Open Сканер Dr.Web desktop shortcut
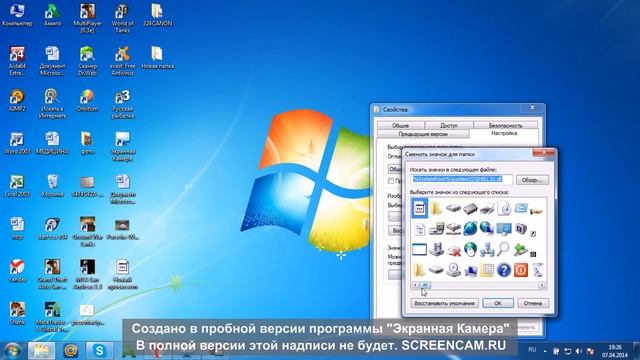The image size is (640, 360). 87,61
